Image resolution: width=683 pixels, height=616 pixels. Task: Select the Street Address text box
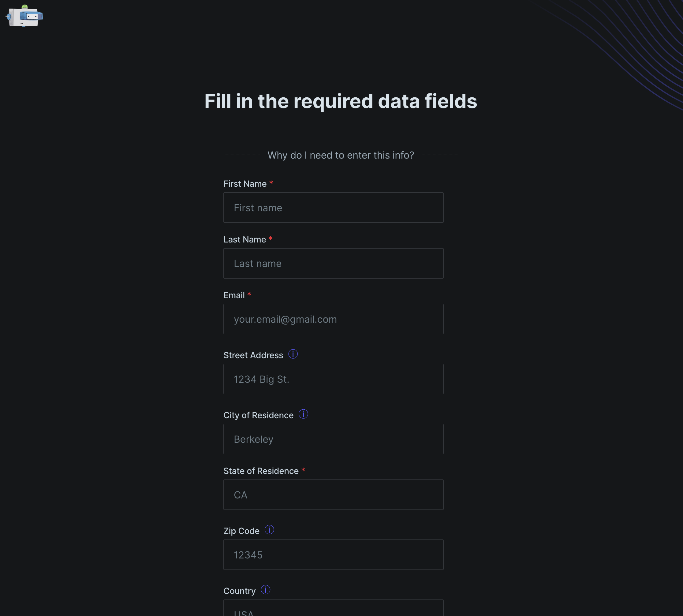[x=333, y=379]
